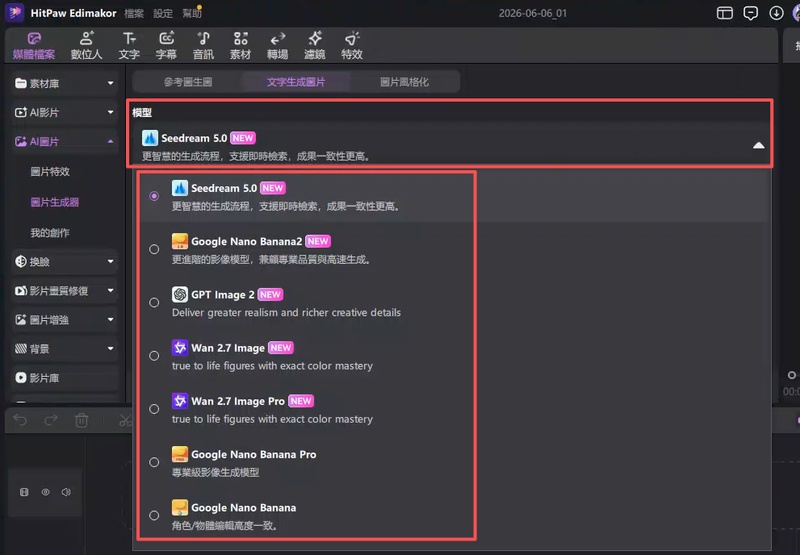This screenshot has width=800, height=555.
Task: Open the 幫助 help menu
Action: (192, 14)
